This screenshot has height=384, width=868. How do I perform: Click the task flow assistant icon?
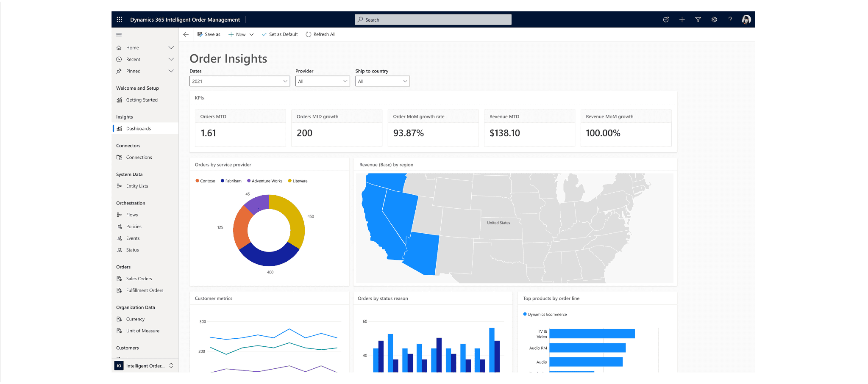tap(666, 19)
